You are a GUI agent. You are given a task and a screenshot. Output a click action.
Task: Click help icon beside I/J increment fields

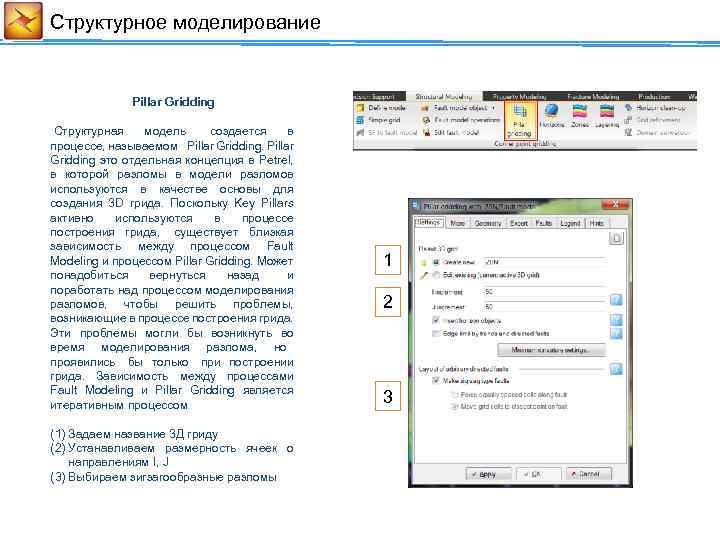point(616,300)
